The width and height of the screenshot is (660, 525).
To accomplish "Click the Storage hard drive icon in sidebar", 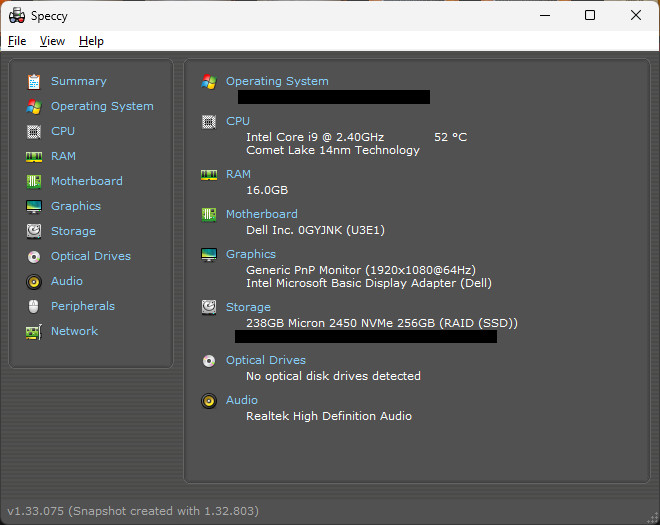I will (34, 232).
